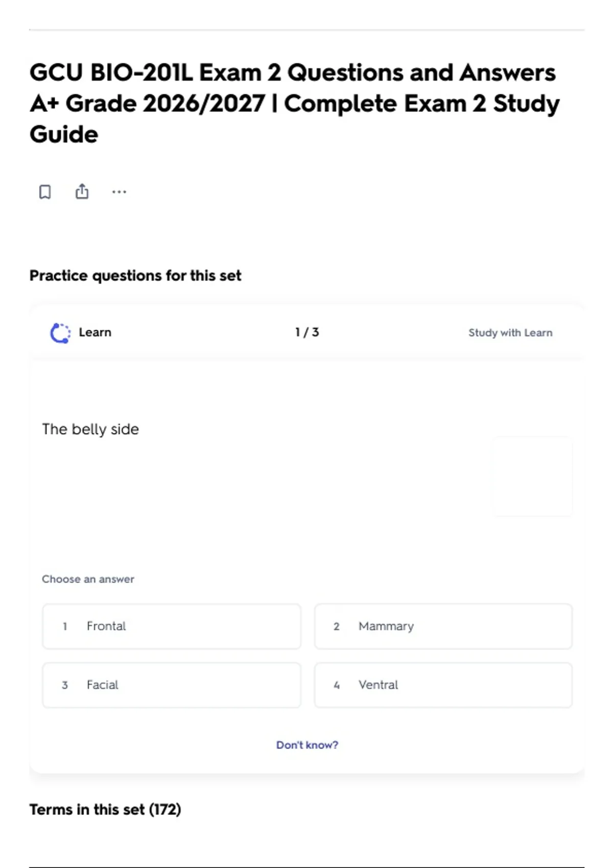This screenshot has height=868, width=613.
Task: Select answer 2 Mammary
Action: pyautogui.click(x=443, y=626)
